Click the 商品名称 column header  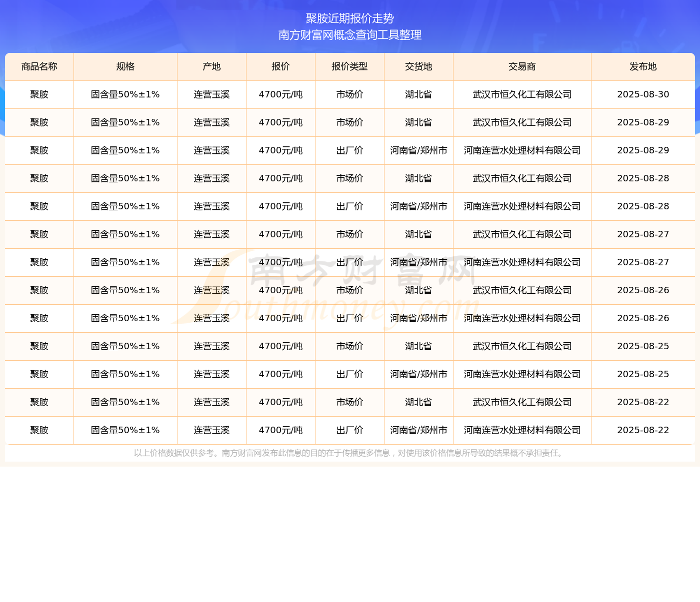click(39, 66)
